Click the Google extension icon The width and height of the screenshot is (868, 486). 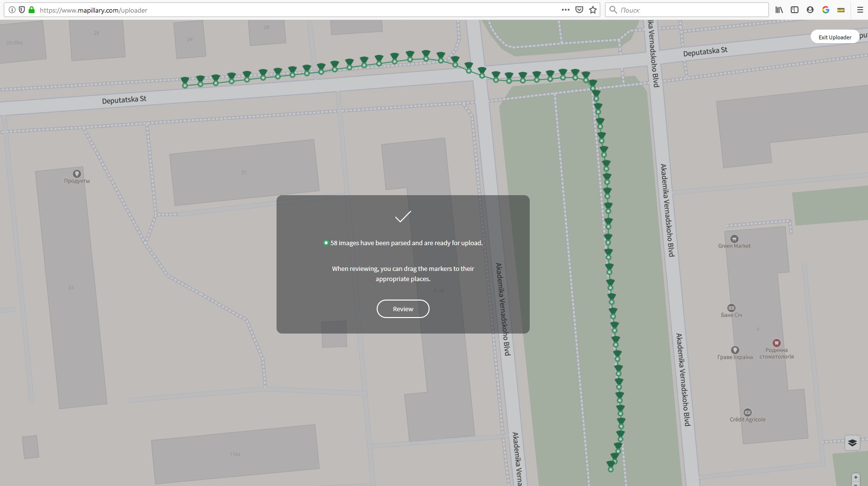tap(826, 10)
